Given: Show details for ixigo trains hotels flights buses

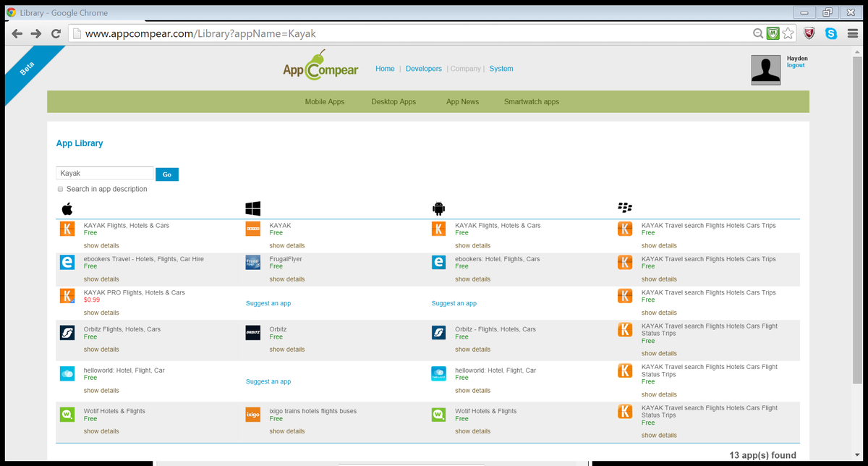Looking at the screenshot, I should (x=287, y=431).
